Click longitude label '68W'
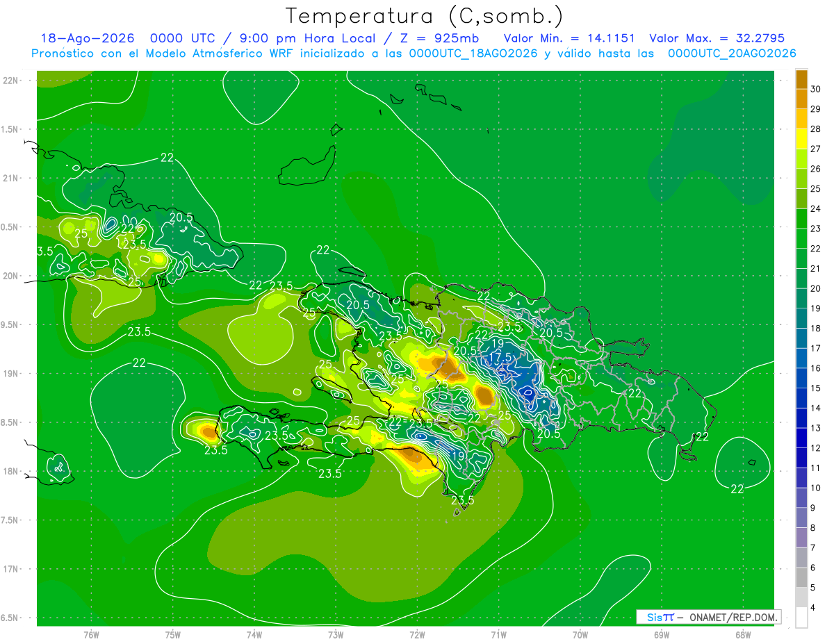The width and height of the screenshot is (834, 644). point(742,635)
